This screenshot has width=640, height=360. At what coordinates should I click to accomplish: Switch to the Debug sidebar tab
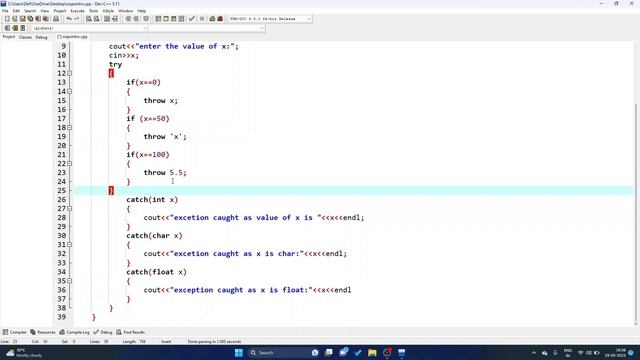[41, 37]
